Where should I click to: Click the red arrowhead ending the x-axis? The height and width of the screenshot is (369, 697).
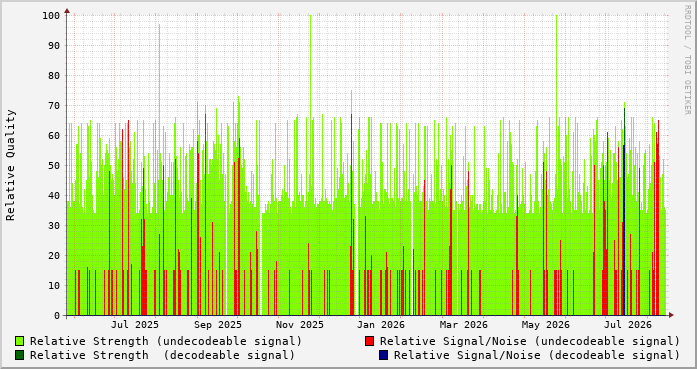click(671, 315)
